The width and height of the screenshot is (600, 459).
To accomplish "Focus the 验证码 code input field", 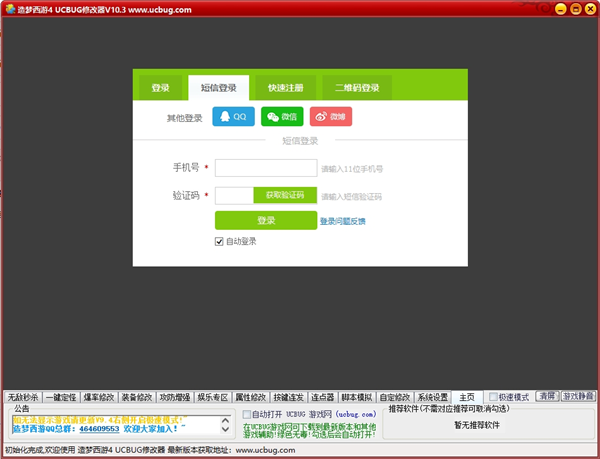I will (234, 195).
